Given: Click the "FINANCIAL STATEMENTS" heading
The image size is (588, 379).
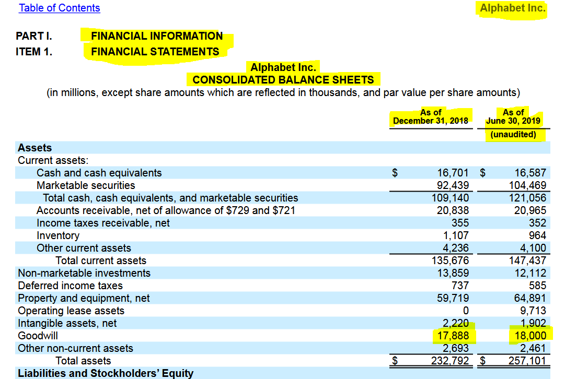Looking at the screenshot, I should click(x=155, y=52).
